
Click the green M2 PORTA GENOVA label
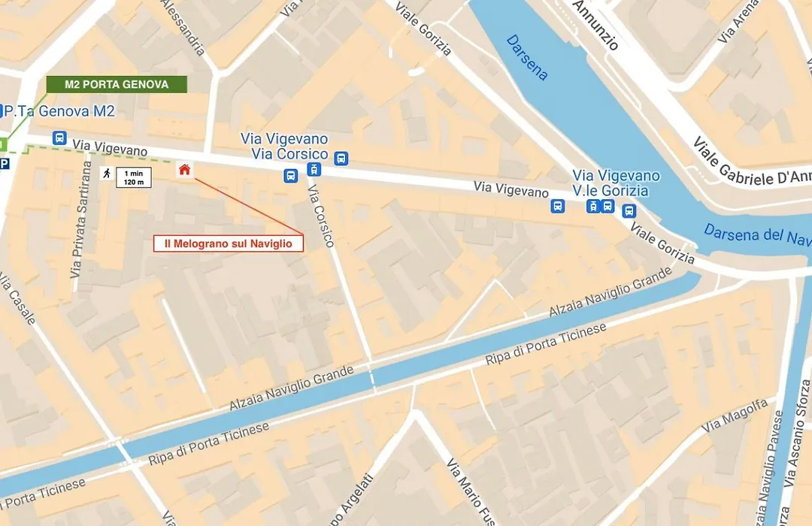pyautogui.click(x=117, y=84)
